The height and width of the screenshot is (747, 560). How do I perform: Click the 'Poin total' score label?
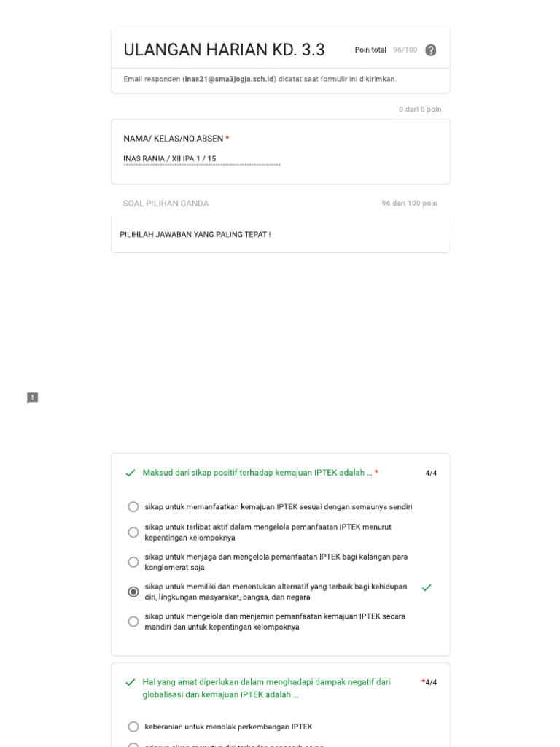[x=370, y=50]
